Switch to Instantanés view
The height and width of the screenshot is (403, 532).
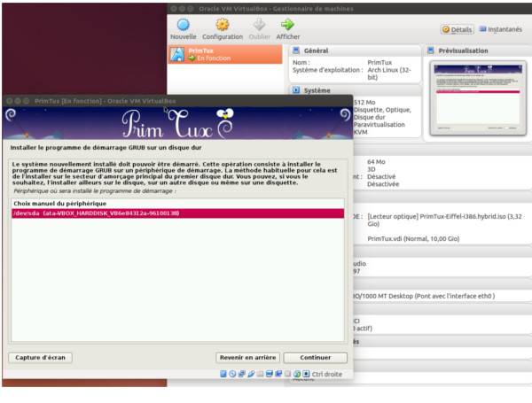(x=500, y=29)
